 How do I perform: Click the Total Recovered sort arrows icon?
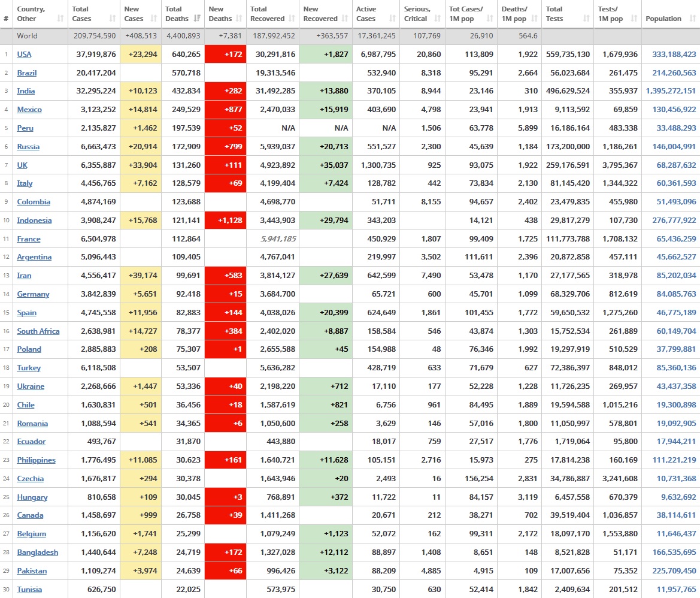292,19
